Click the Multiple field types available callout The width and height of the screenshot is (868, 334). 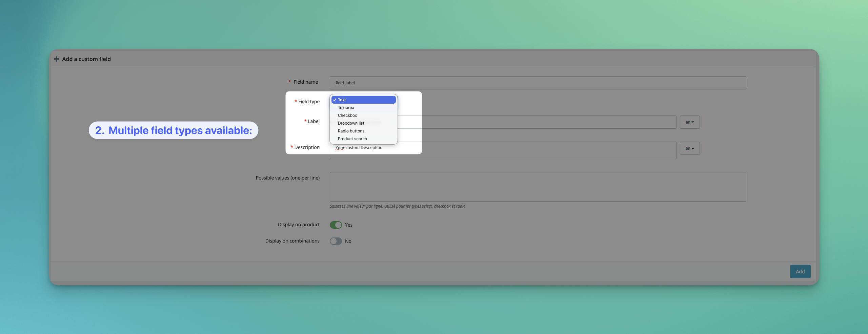174,130
